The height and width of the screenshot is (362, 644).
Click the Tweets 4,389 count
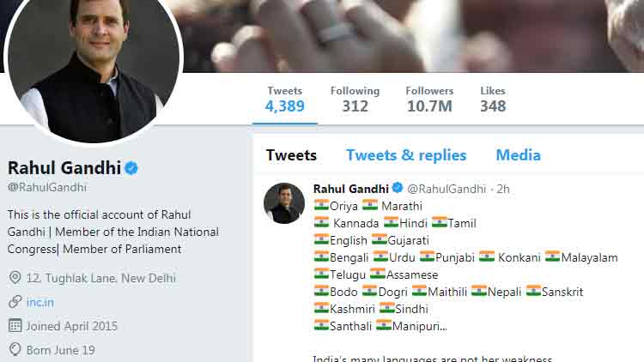coord(284,100)
